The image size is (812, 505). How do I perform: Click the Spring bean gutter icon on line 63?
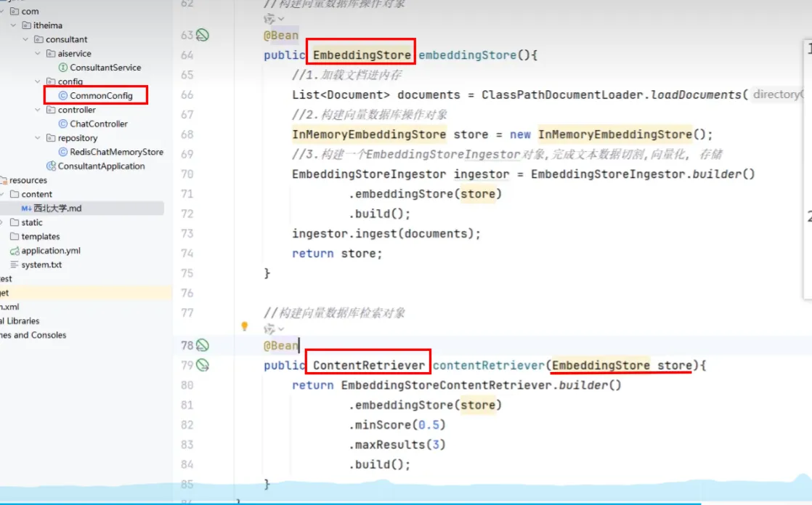pos(203,35)
